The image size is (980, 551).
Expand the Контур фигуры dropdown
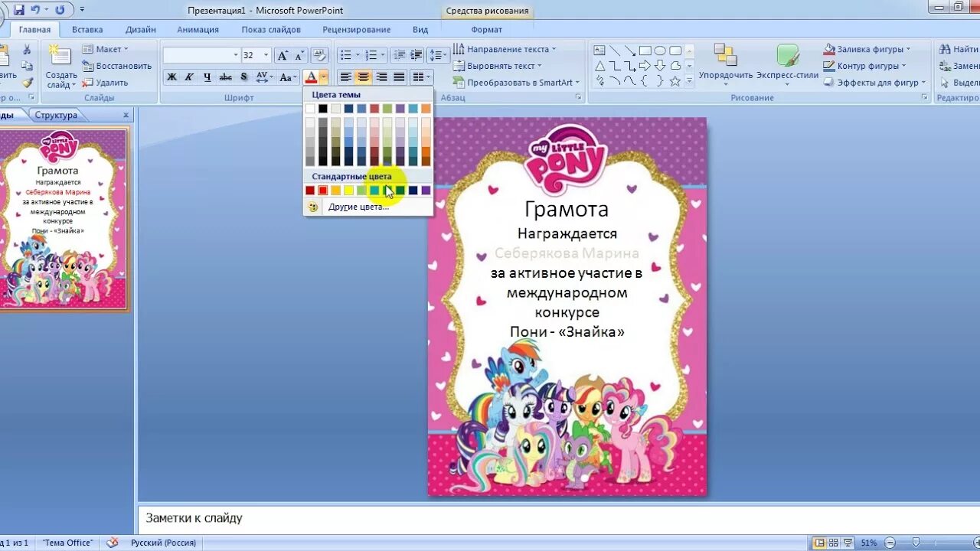pos(865,66)
